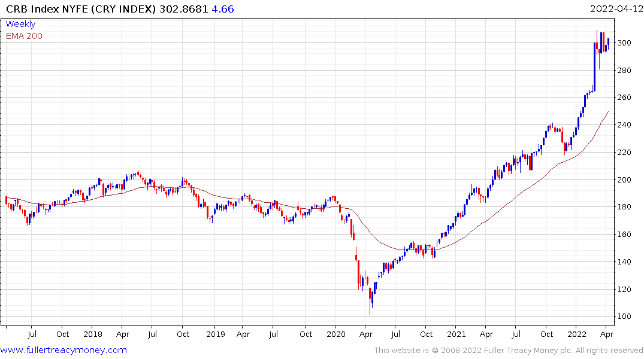This screenshot has height=359, width=644.
Task: Click the 120 price axis label
Action: [624, 290]
